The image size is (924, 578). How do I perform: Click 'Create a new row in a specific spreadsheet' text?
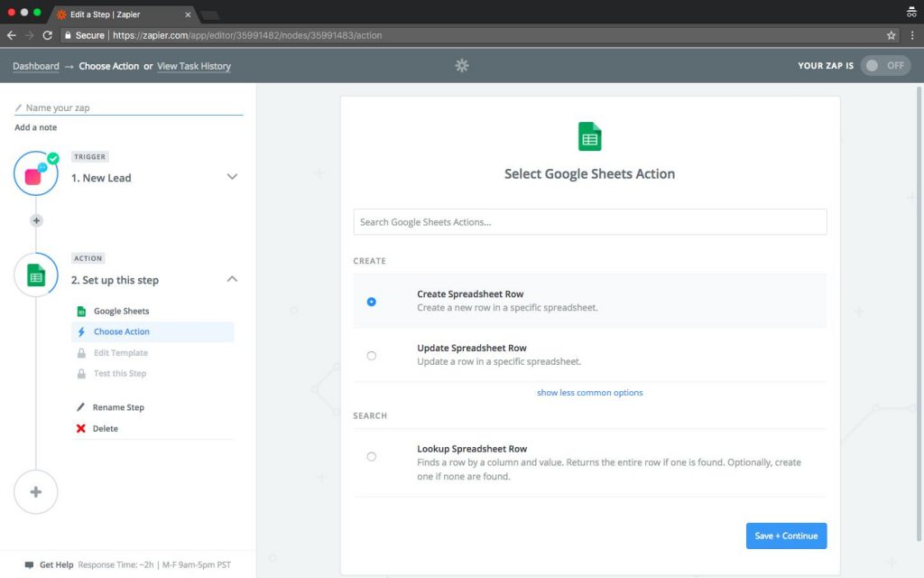507,307
